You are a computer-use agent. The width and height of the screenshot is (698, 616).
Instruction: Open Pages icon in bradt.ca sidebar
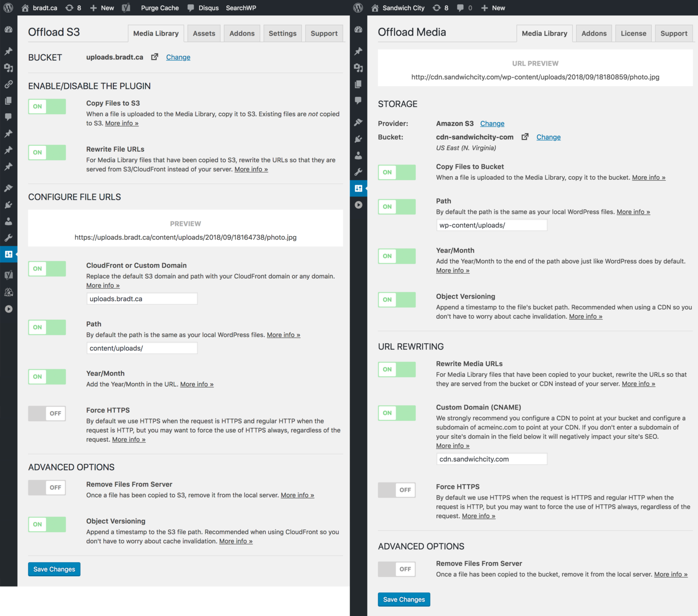8,101
